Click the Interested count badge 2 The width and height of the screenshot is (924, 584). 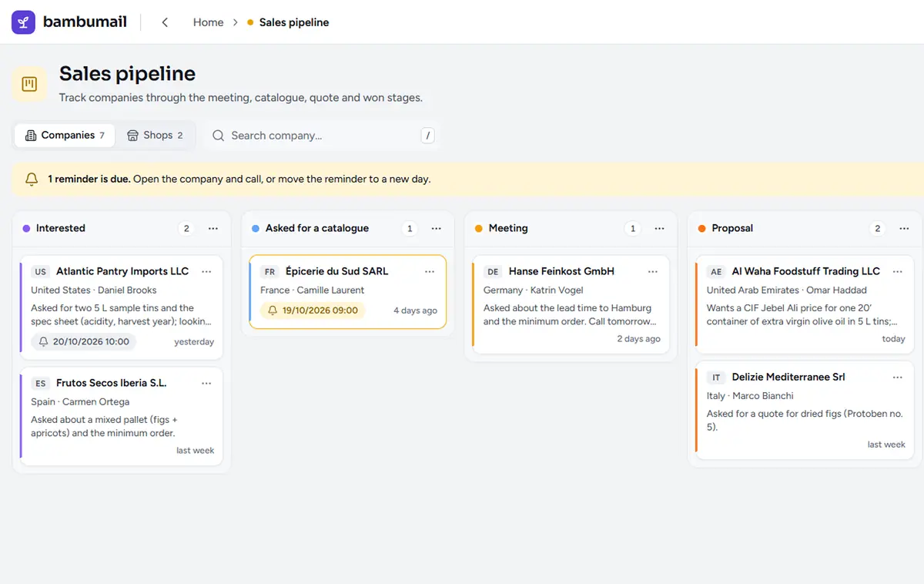(x=186, y=229)
